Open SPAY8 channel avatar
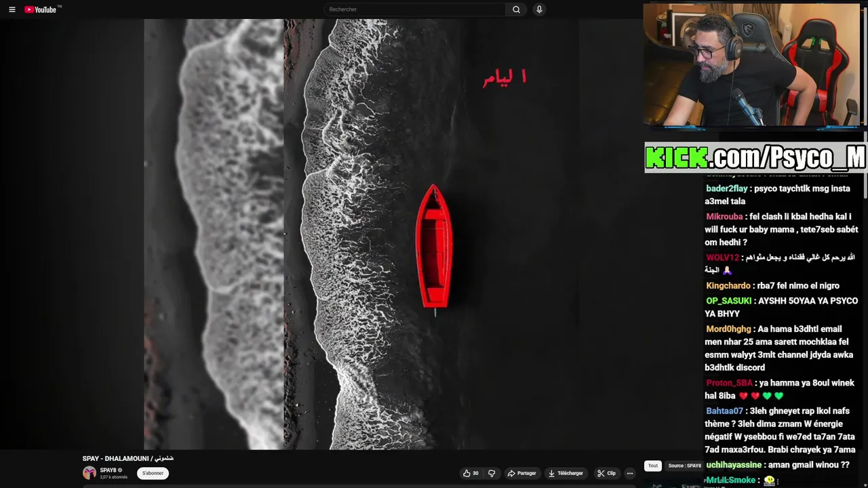The width and height of the screenshot is (868, 488). pyautogui.click(x=90, y=473)
